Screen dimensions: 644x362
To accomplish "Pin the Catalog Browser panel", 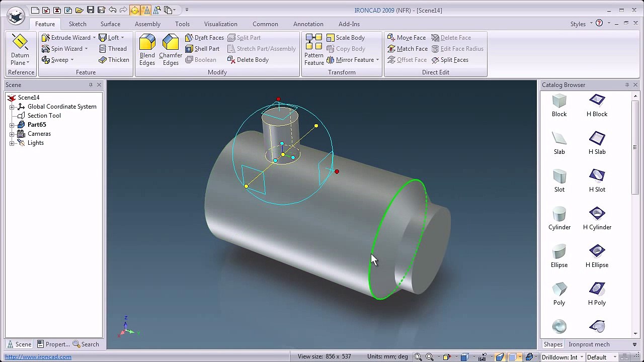I will click(x=627, y=85).
